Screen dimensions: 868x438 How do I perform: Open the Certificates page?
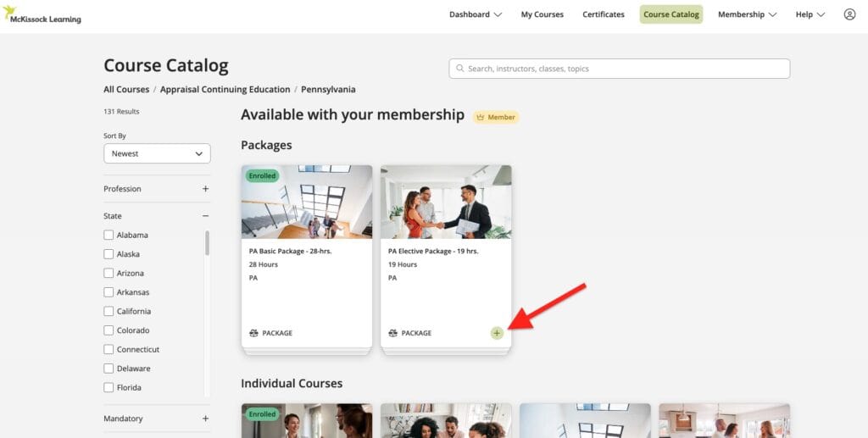tap(604, 14)
